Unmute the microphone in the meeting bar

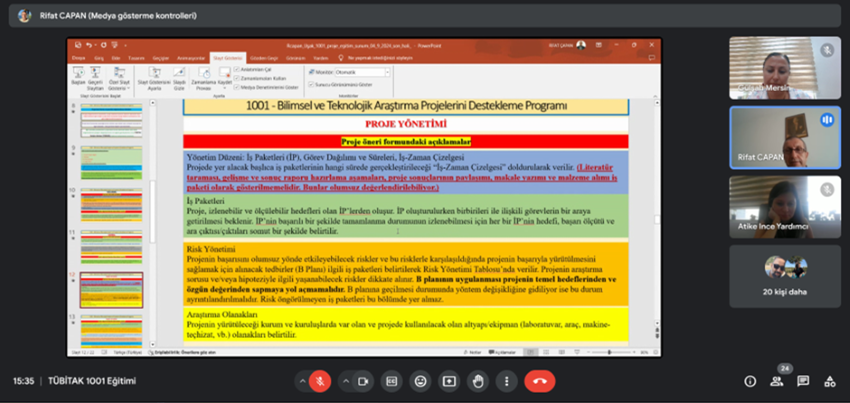[321, 381]
